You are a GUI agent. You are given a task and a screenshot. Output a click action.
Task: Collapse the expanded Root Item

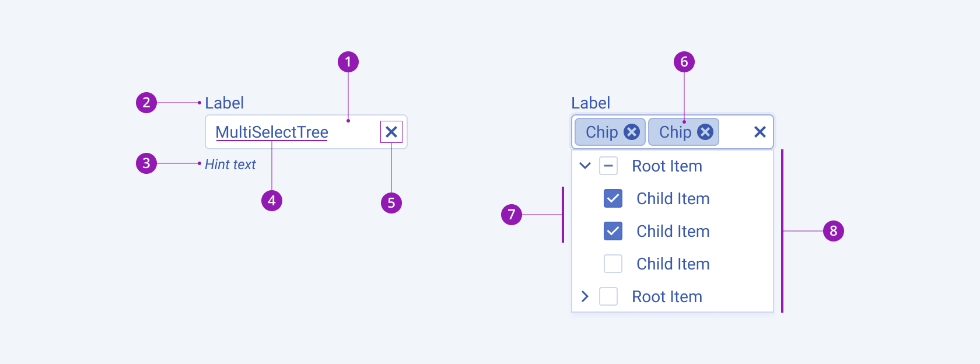pos(584,166)
